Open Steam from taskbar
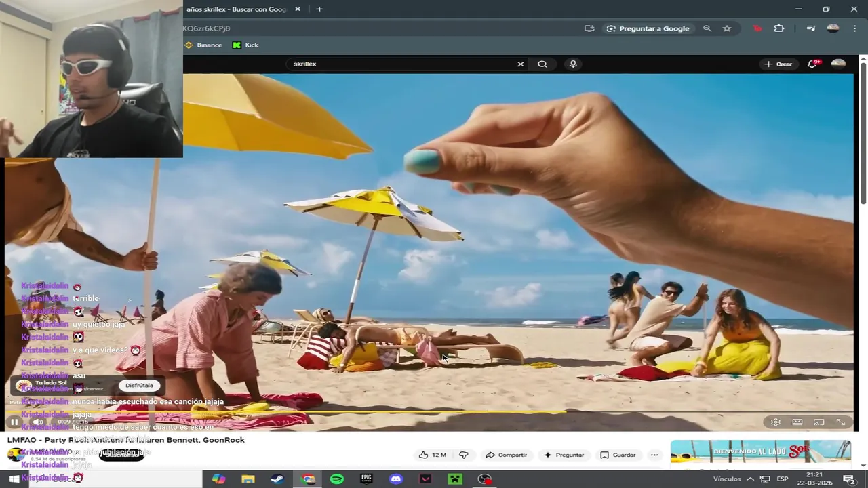Screen dimensions: 868x488 [277, 479]
